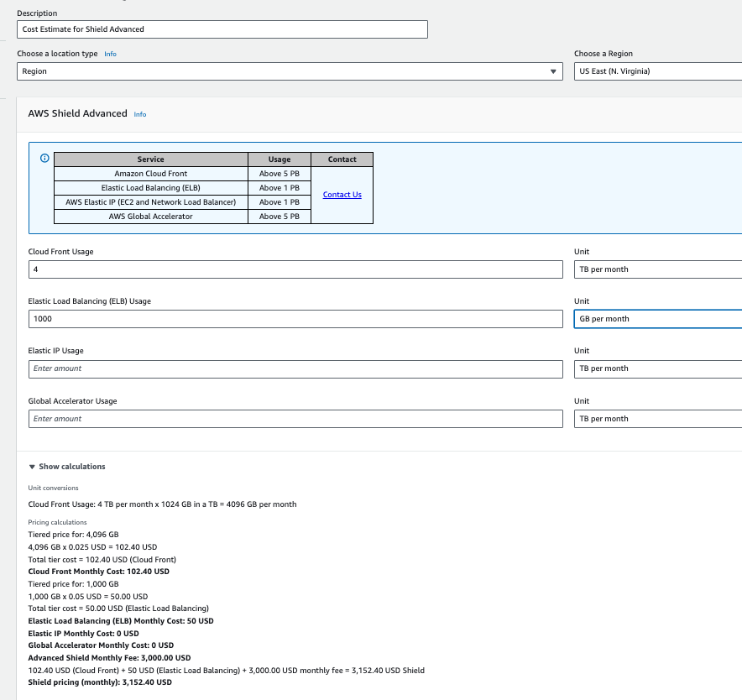Click the Description input field
Screen dimensions: 742x700
click(x=222, y=29)
